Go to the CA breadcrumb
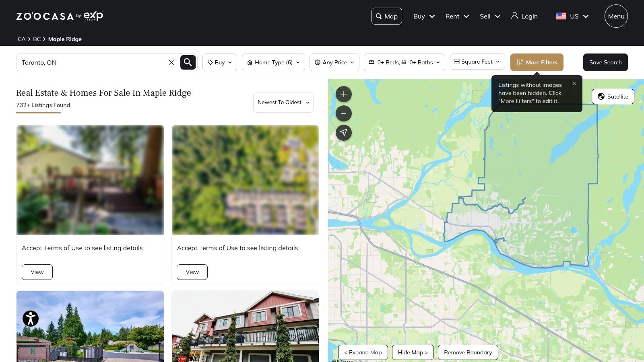 click(21, 39)
